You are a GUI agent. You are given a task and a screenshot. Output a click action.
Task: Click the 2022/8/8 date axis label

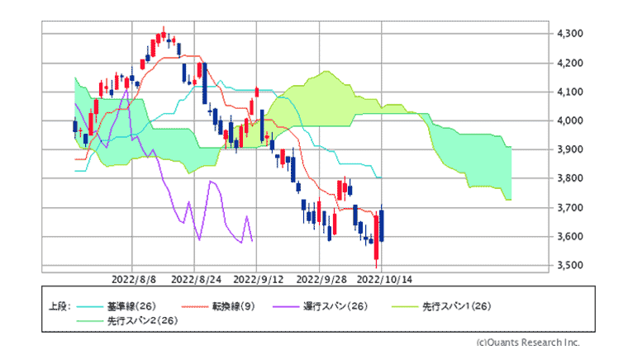click(x=131, y=279)
